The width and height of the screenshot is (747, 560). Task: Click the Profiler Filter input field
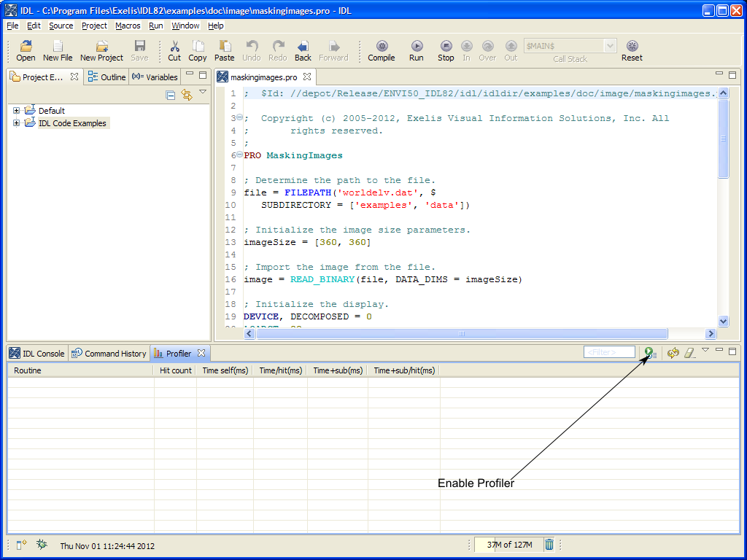click(x=609, y=352)
